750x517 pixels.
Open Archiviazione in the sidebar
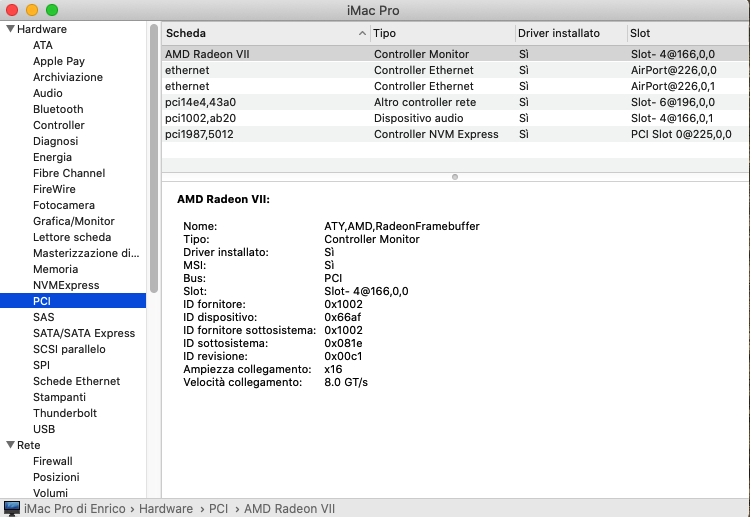68,77
